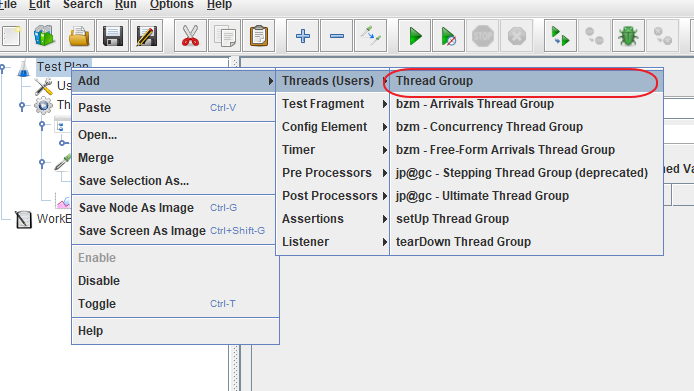
Task: Click the Remote Shutdown All icon
Action: point(663,36)
